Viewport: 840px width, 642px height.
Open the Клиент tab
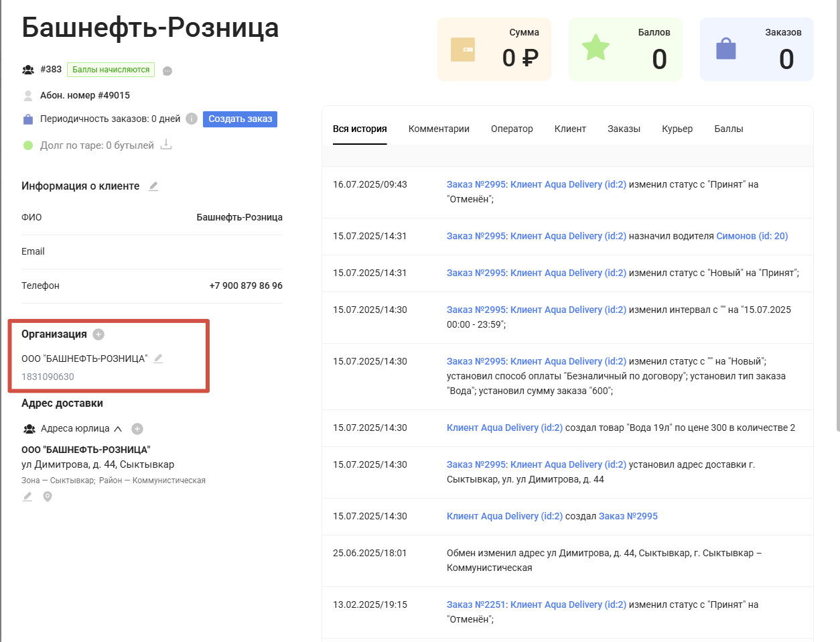click(570, 129)
